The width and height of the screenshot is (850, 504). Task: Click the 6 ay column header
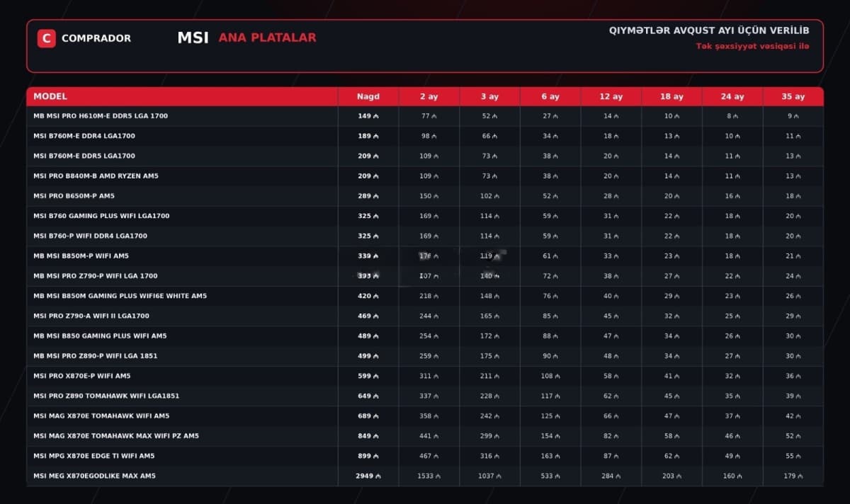550,96
